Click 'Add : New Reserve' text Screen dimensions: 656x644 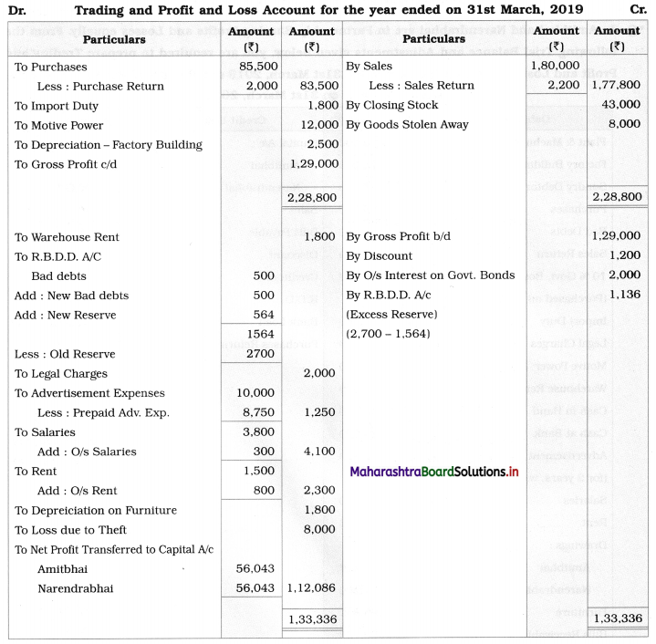[x=66, y=316]
